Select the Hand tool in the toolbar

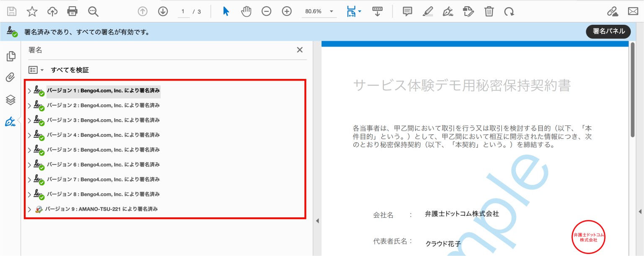click(x=246, y=11)
